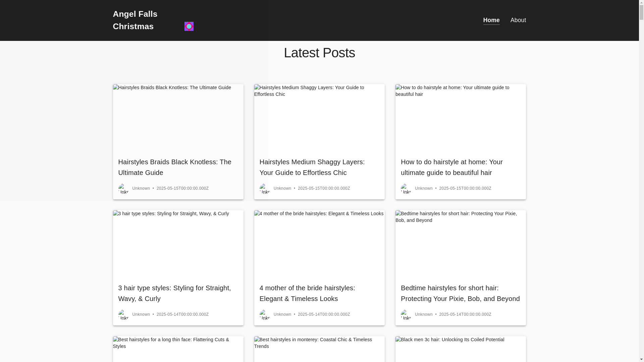Click 2025-05-15 date on Braids Black Knotless card
The image size is (644, 362).
[182, 188]
